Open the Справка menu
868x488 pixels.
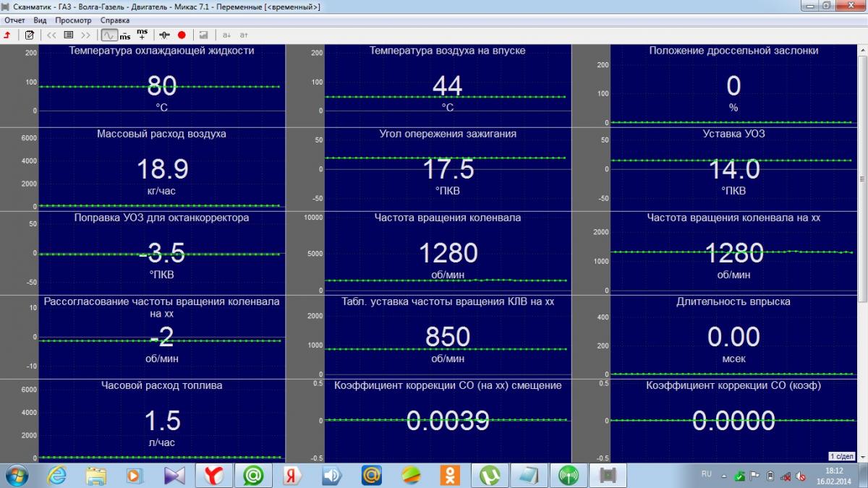pos(115,20)
